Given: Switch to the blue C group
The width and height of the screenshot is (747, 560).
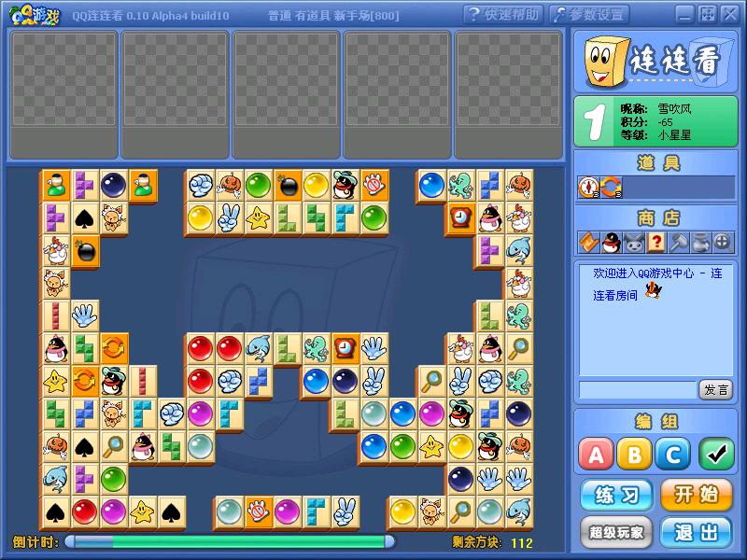Looking at the screenshot, I should [x=672, y=455].
